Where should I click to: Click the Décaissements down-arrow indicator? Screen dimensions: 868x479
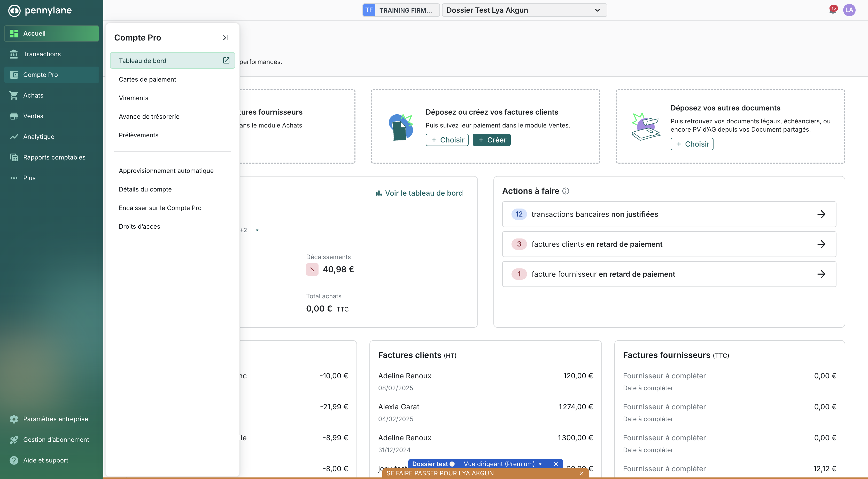[x=312, y=269]
